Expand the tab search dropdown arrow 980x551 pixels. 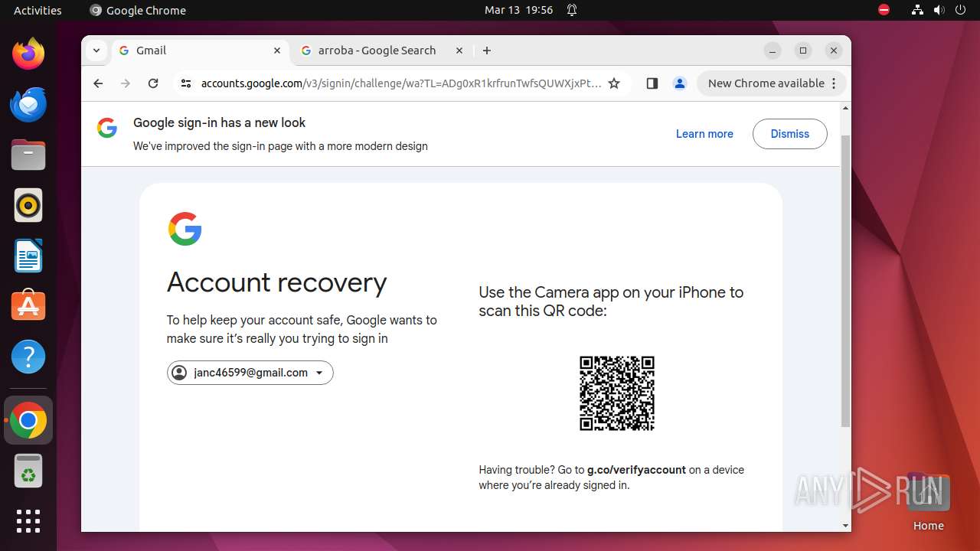tap(96, 51)
